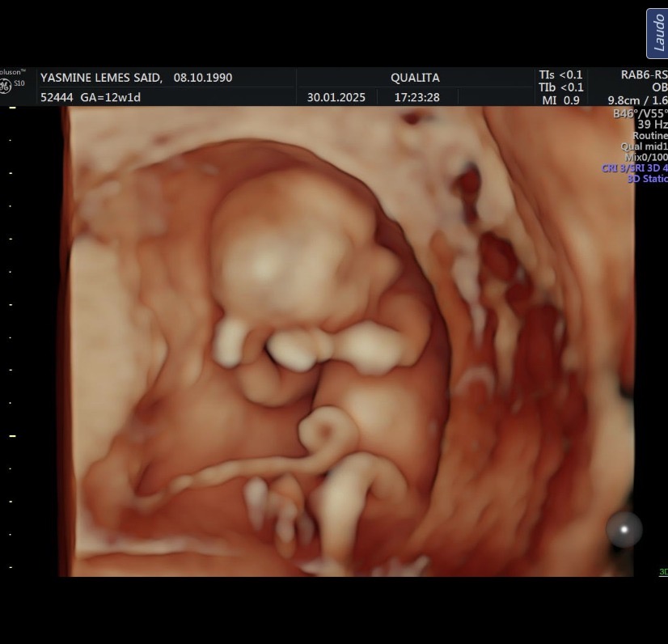
Task: Click the QUALITA institution name
Action: point(415,78)
